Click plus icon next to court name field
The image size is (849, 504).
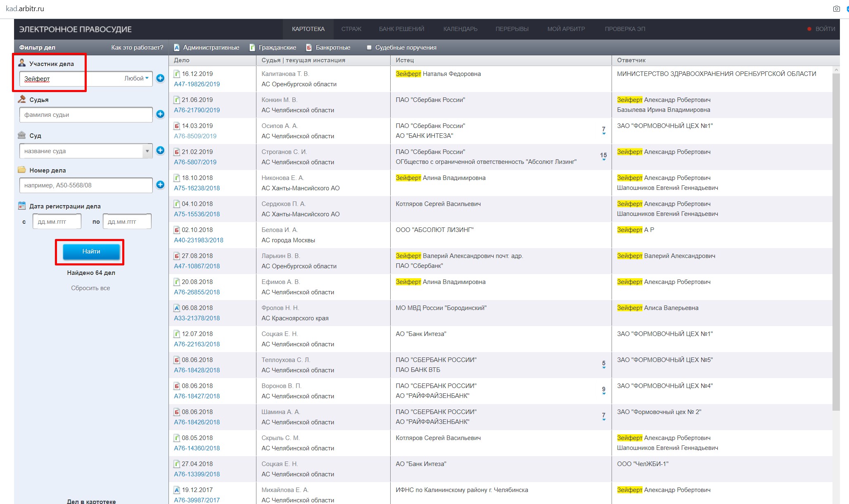pyautogui.click(x=160, y=151)
